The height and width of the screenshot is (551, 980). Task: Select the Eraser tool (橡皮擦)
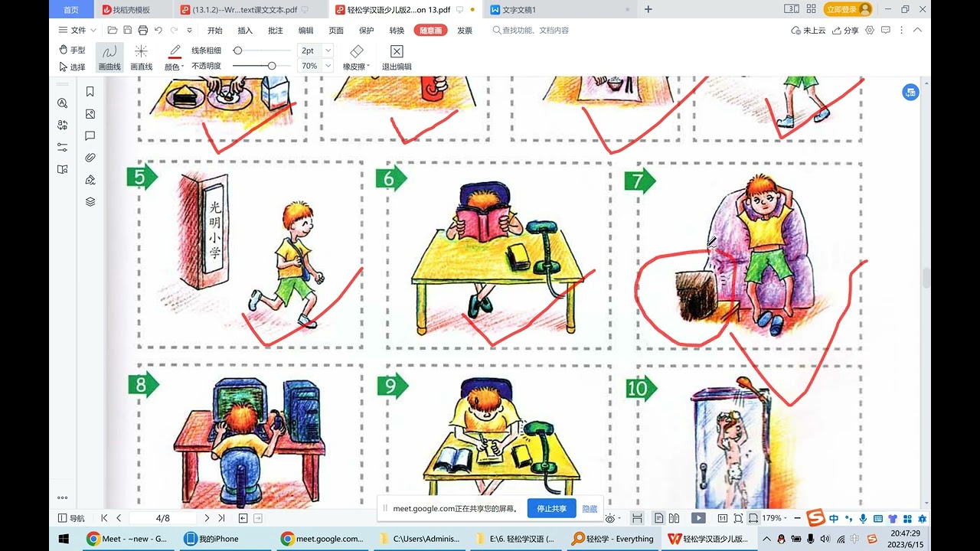[x=356, y=57]
